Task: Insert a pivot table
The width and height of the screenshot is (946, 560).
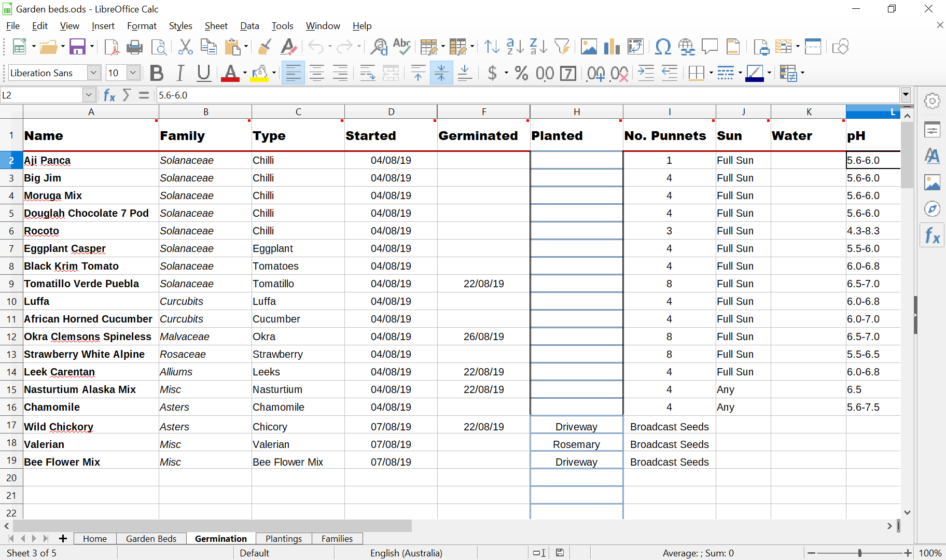Action: coord(636,47)
